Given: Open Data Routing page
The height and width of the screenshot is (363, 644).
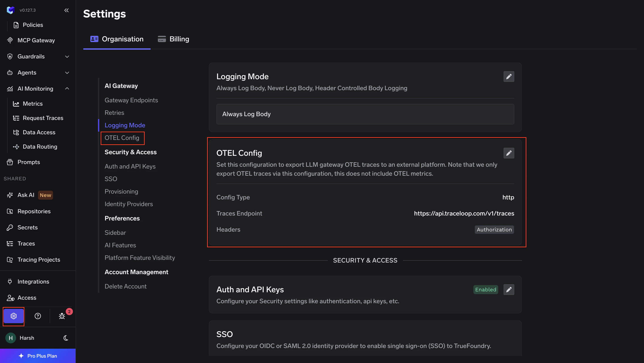Looking at the screenshot, I should coord(40,147).
